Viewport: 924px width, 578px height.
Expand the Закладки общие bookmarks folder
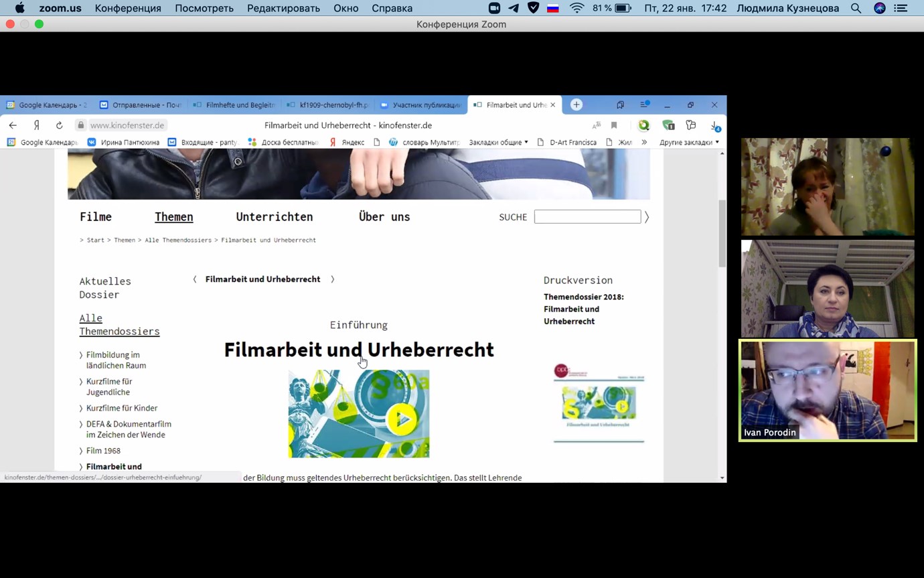498,142
